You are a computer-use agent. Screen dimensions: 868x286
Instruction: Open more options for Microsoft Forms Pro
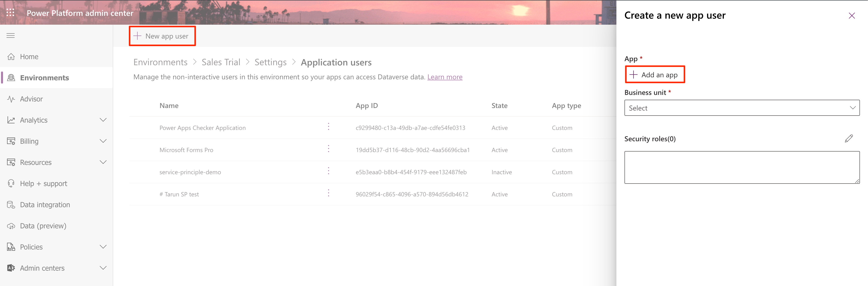[329, 149]
